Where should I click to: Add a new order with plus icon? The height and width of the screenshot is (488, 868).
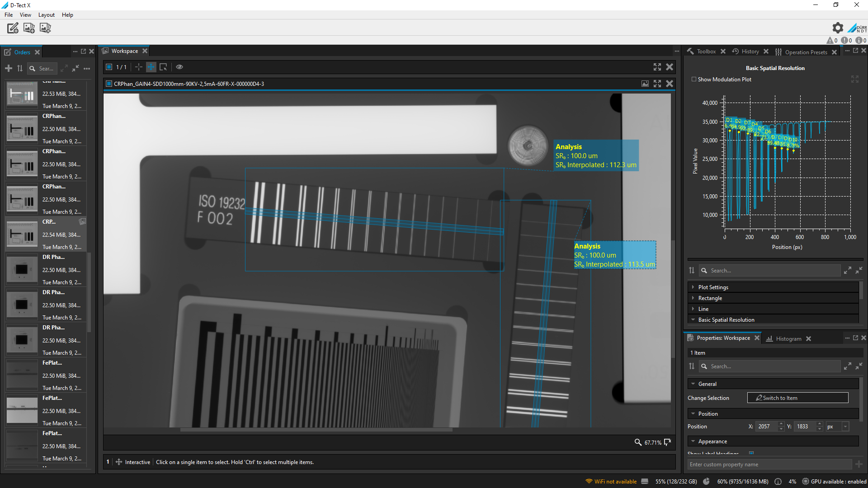[x=9, y=68]
